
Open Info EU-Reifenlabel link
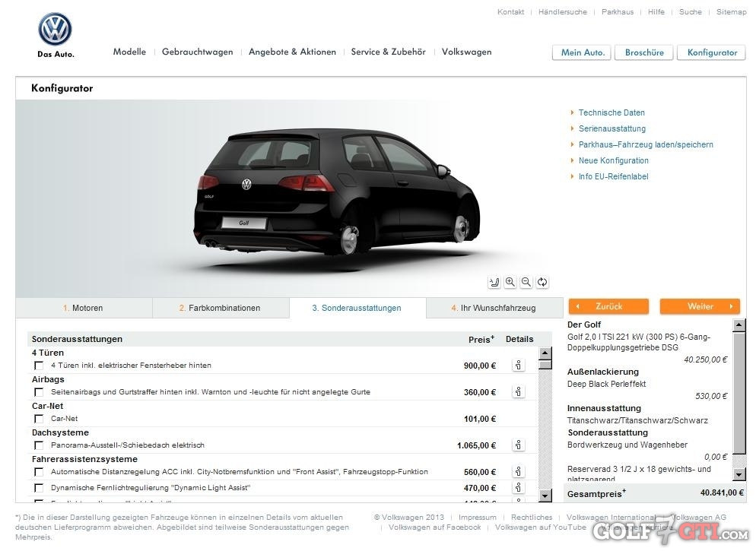613,176
